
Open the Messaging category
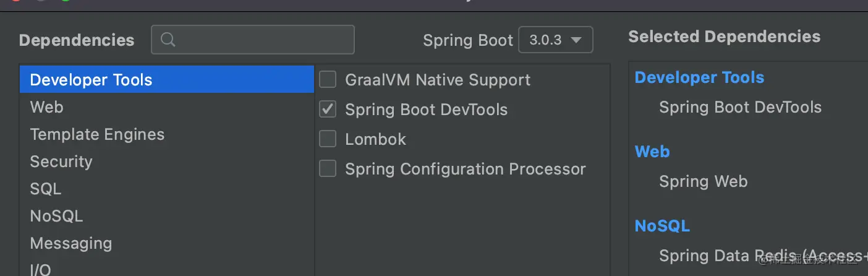pyautogui.click(x=71, y=243)
